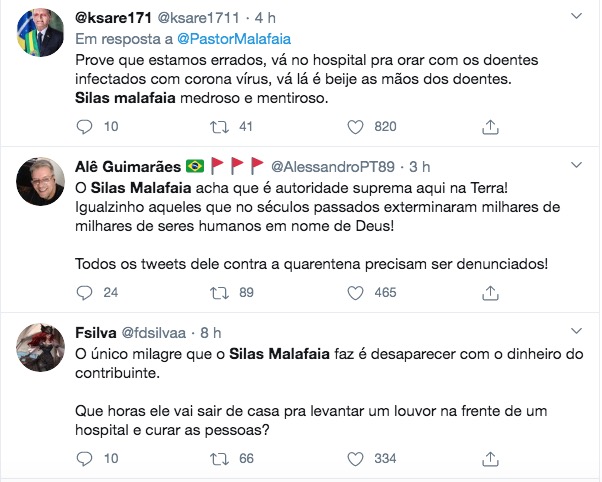Like the @ksare171 tweet with 820 likes
602x482 pixels.
tap(354, 126)
